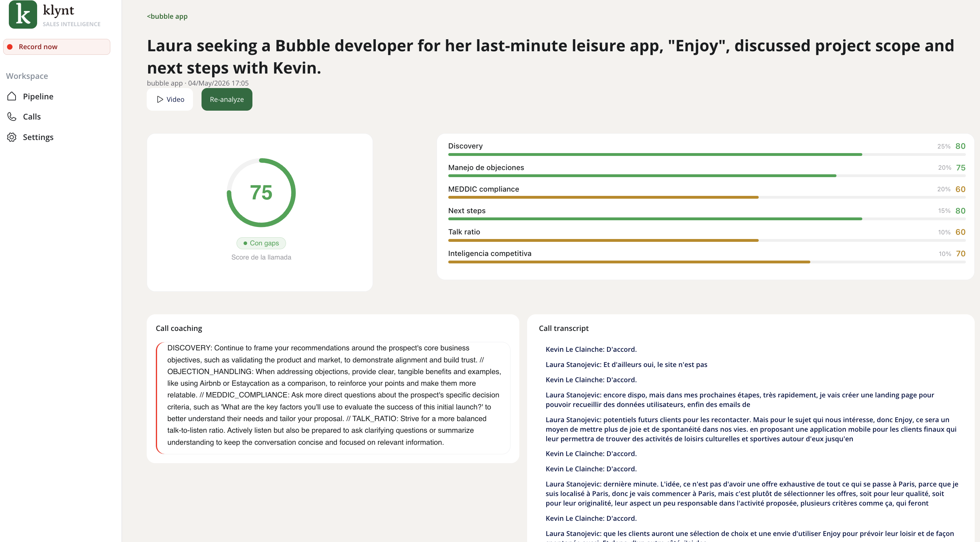
Task: Open the Pipeline workspace page
Action: click(38, 96)
